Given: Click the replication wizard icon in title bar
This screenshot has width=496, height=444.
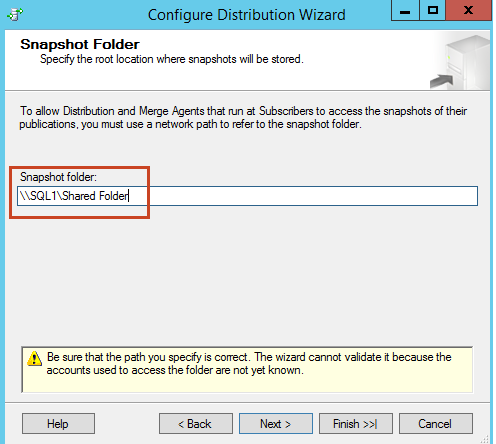Looking at the screenshot, I should pos(15,14).
